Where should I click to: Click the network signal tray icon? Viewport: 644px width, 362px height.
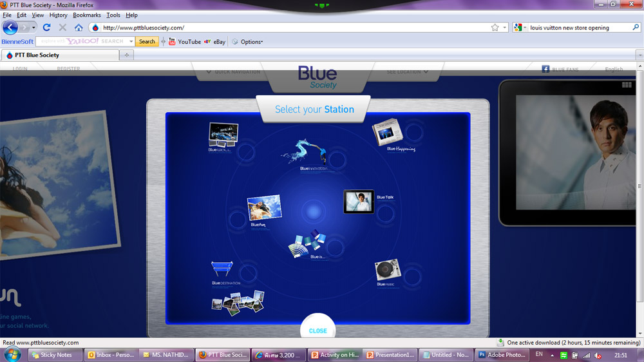point(587,356)
